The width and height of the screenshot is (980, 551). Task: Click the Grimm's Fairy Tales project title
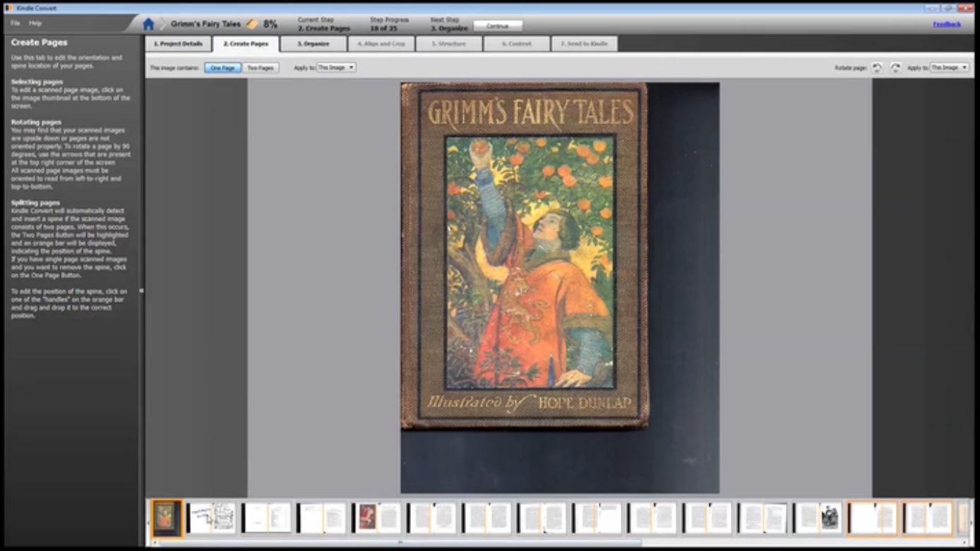click(x=205, y=24)
